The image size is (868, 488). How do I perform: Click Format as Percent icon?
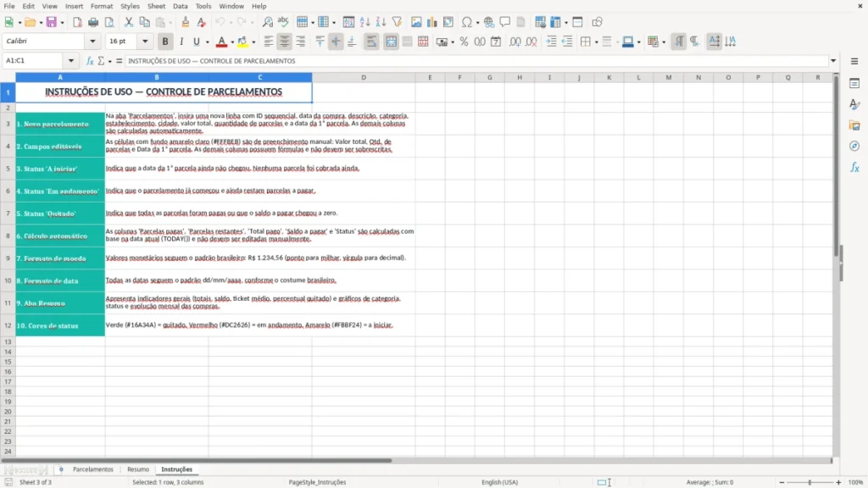[x=464, y=42]
